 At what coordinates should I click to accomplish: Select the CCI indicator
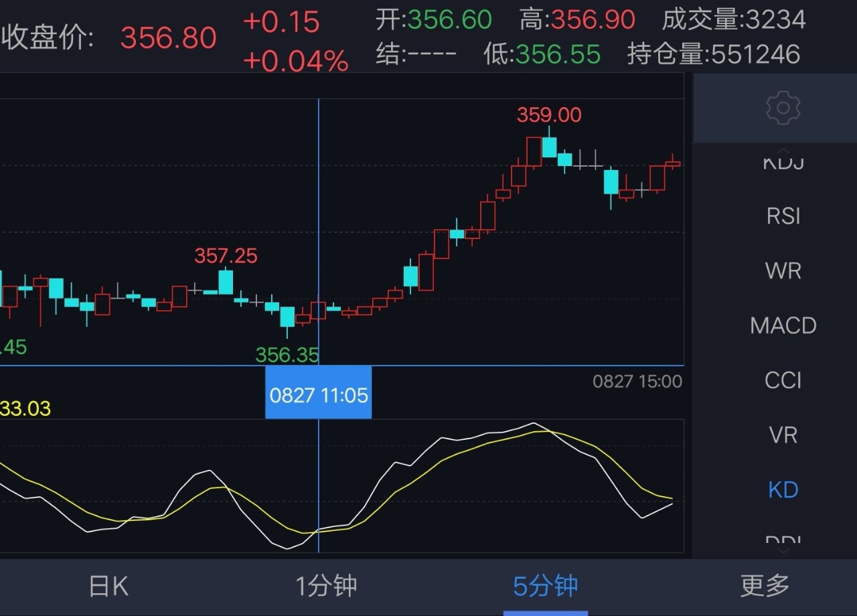point(783,380)
